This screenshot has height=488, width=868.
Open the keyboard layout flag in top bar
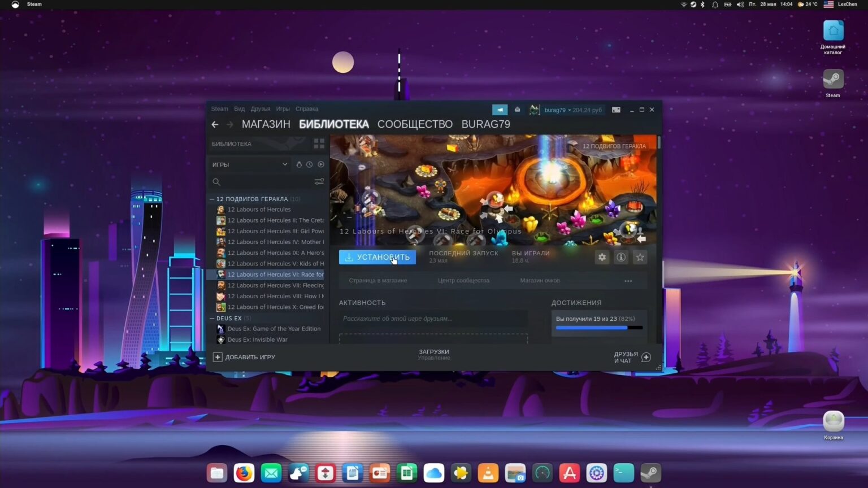(828, 4)
